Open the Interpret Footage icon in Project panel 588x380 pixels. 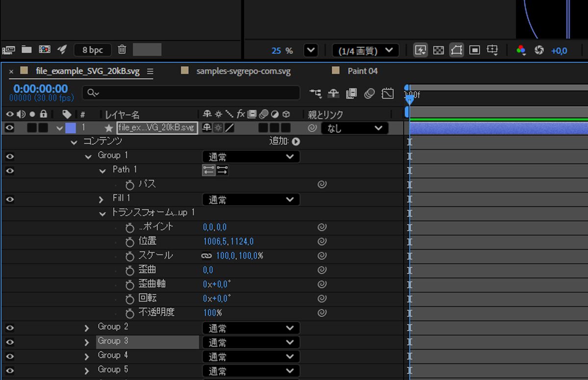pyautogui.click(x=9, y=50)
